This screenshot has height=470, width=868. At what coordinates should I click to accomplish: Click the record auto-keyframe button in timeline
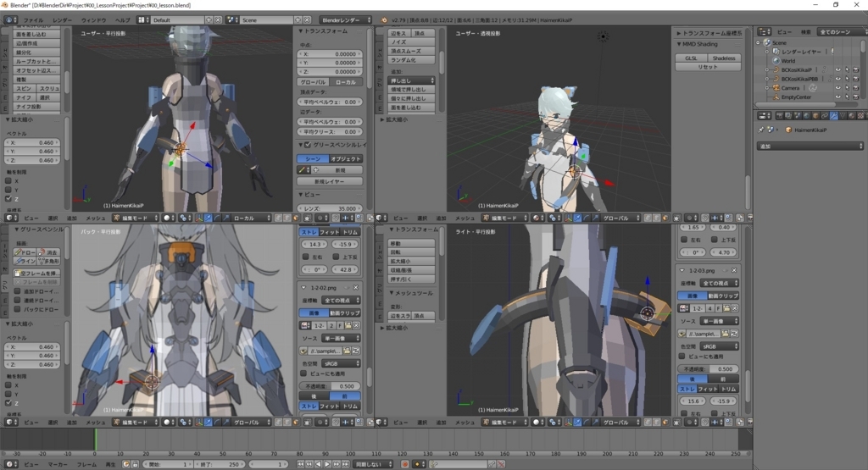[x=405, y=464]
